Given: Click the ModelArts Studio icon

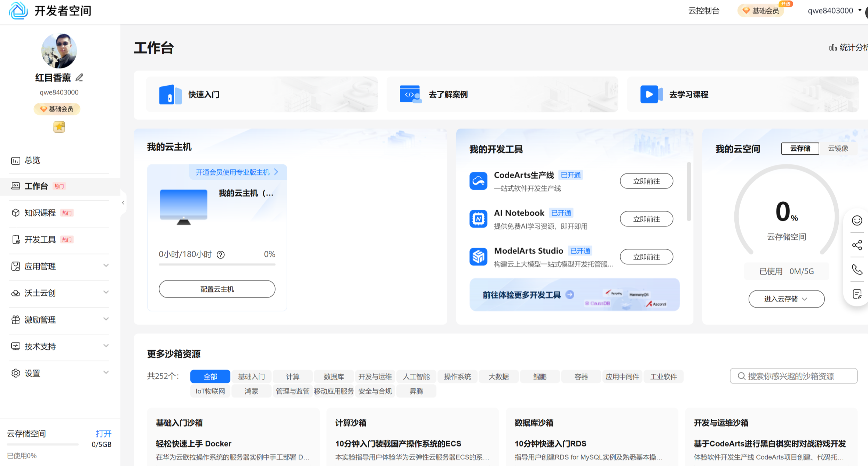Looking at the screenshot, I should click(x=478, y=257).
